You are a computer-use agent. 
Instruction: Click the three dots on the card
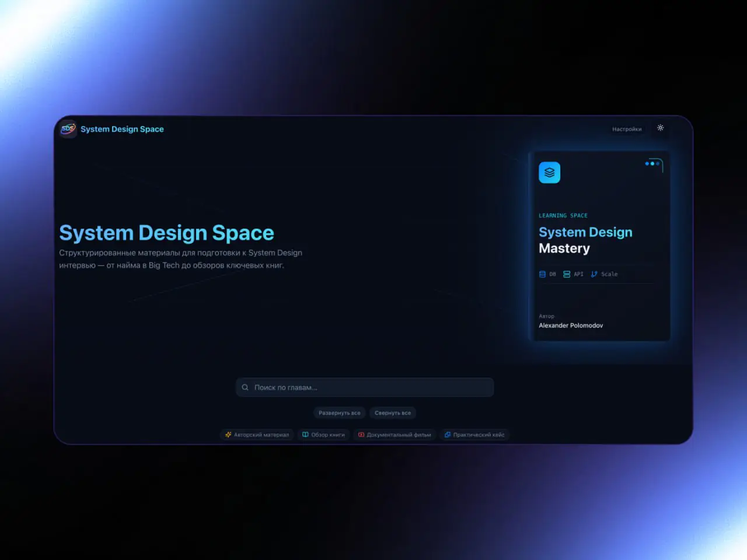click(x=652, y=164)
